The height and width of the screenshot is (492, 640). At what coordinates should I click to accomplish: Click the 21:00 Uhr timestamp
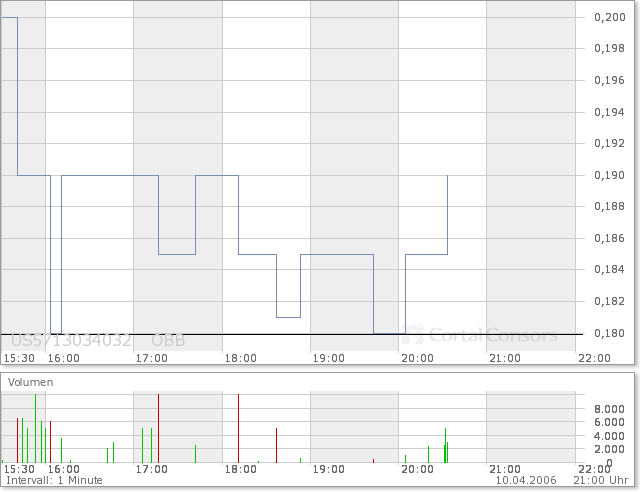click(601, 481)
